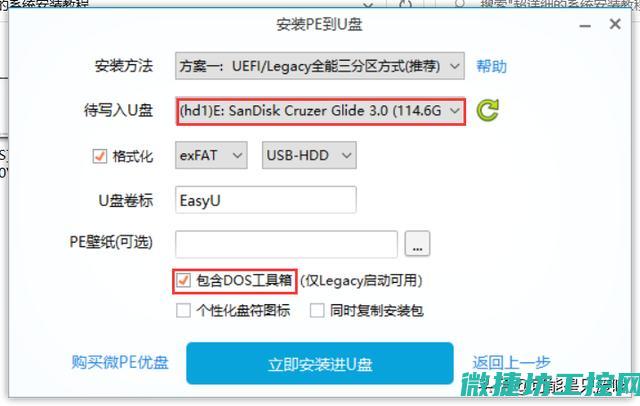The image size is (640, 406).
Task: Click the EasyU volume label field
Action: (x=266, y=200)
